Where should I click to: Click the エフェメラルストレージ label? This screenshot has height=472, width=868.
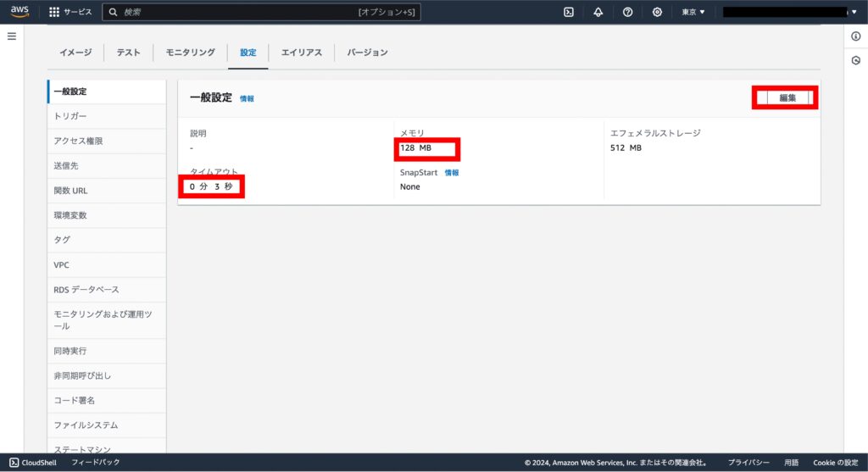(655, 133)
